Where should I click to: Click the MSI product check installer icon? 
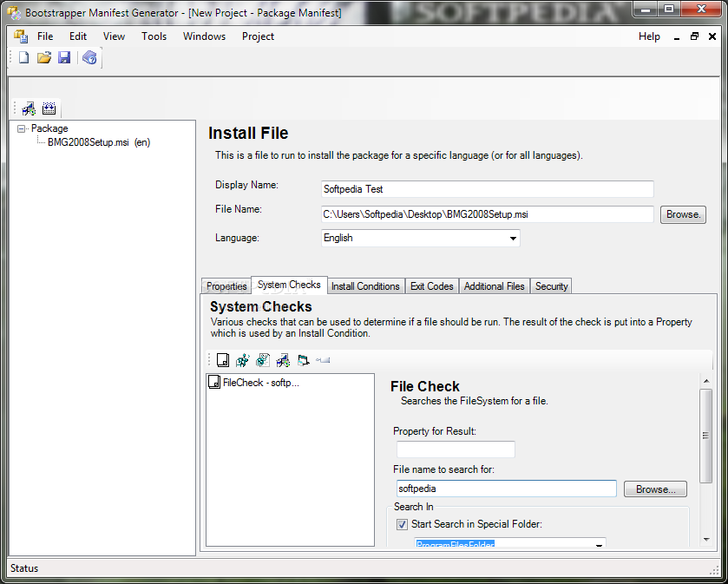(283, 360)
